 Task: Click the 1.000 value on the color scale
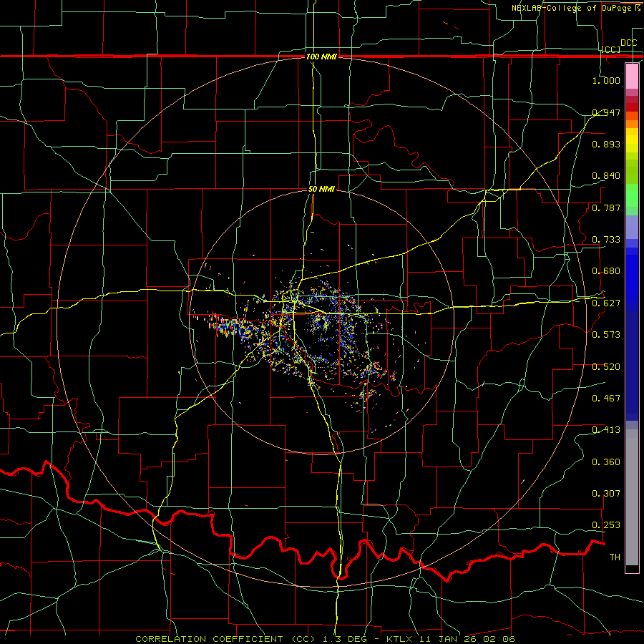pos(606,80)
